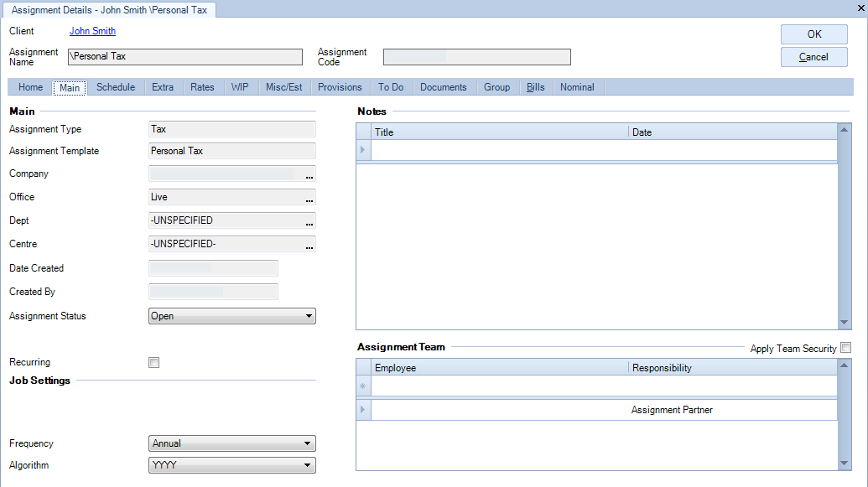Image resolution: width=868 pixels, height=487 pixels.
Task: Close the Assignment Details window
Action: click(x=860, y=8)
